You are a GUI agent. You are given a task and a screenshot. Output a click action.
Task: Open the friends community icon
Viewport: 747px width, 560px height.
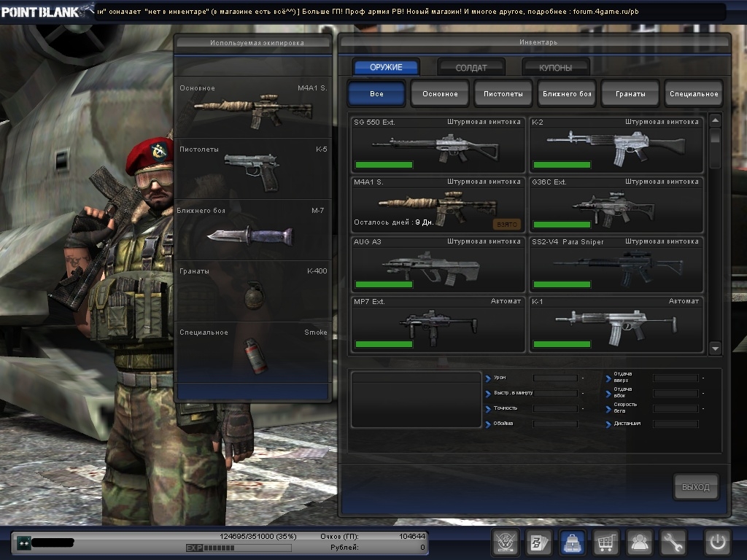pyautogui.click(x=640, y=542)
